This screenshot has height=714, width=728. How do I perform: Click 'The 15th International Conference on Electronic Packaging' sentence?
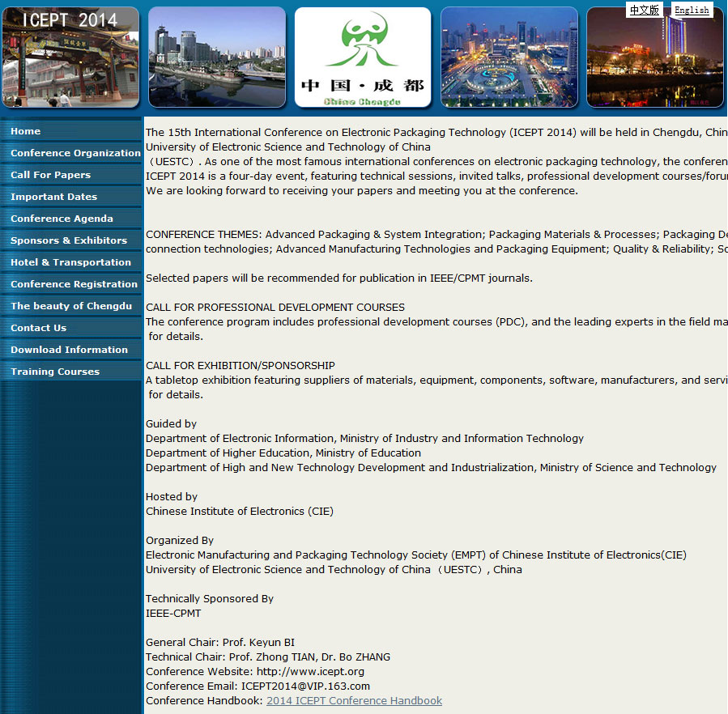[x=436, y=132]
